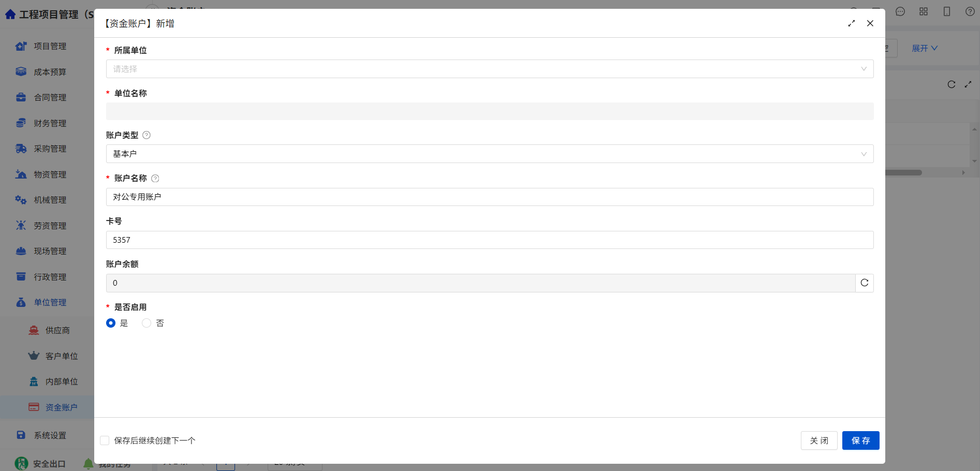Click the 机械管理 gears icon
The height and width of the screenshot is (471, 980).
point(21,200)
